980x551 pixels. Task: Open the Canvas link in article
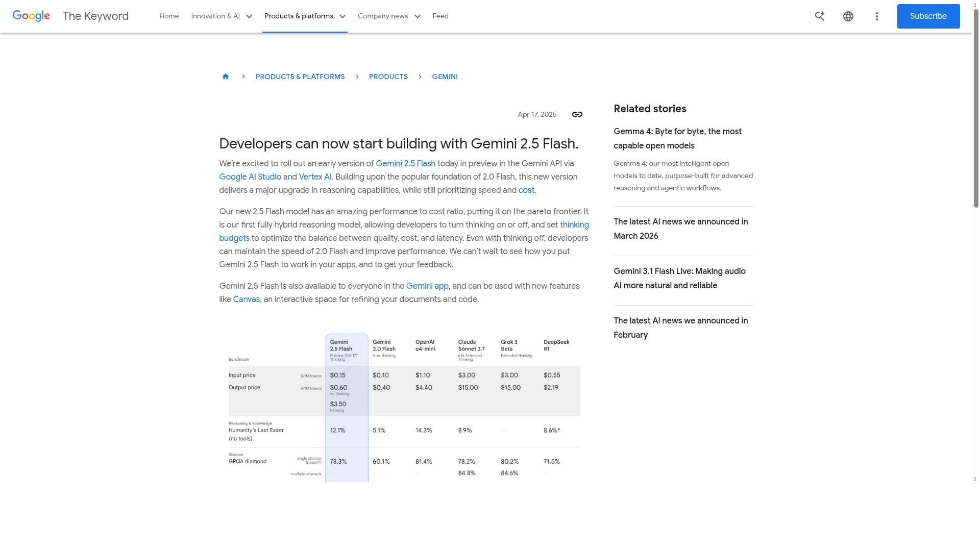click(x=246, y=299)
